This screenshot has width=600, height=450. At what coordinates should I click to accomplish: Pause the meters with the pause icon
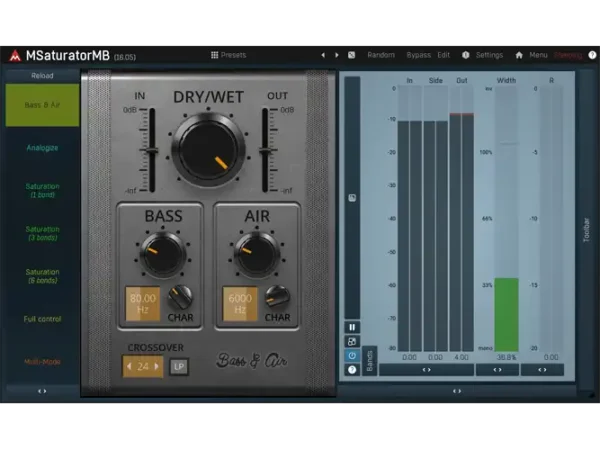[x=352, y=328]
